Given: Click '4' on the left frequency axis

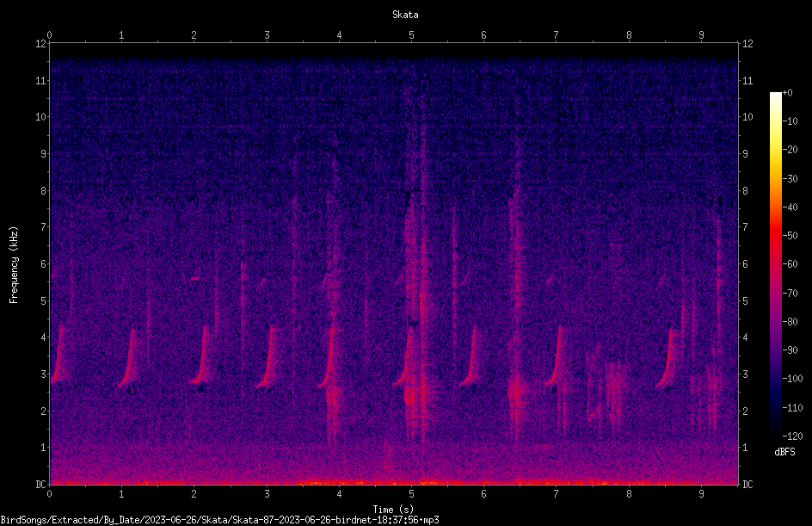Looking at the screenshot, I should click(43, 337).
